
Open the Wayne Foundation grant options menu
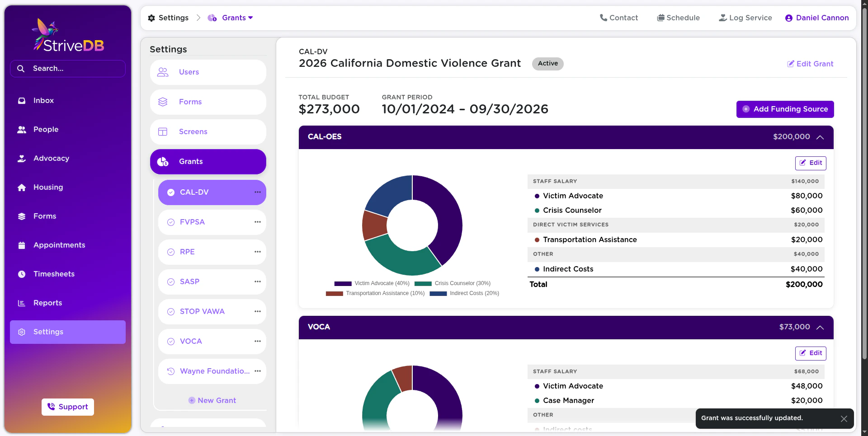click(258, 371)
